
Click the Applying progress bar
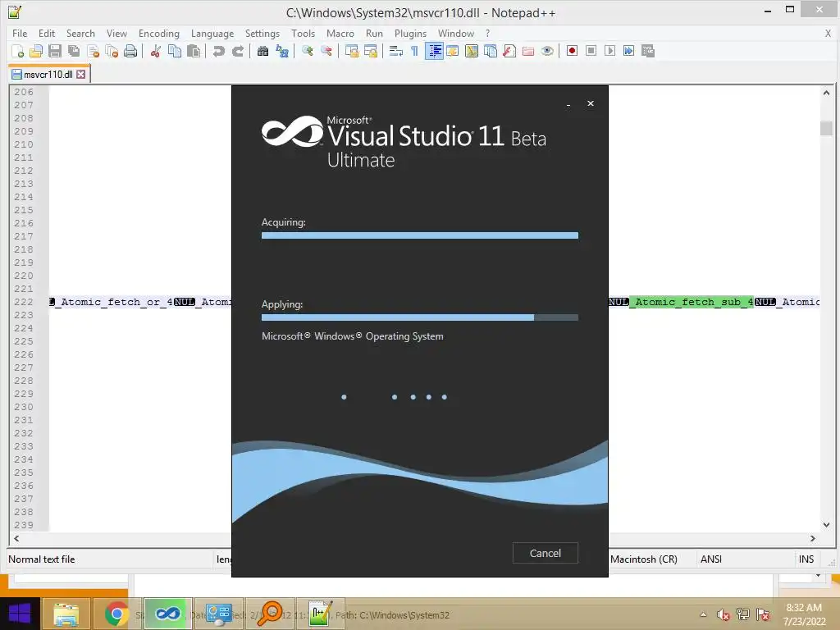[419, 317]
